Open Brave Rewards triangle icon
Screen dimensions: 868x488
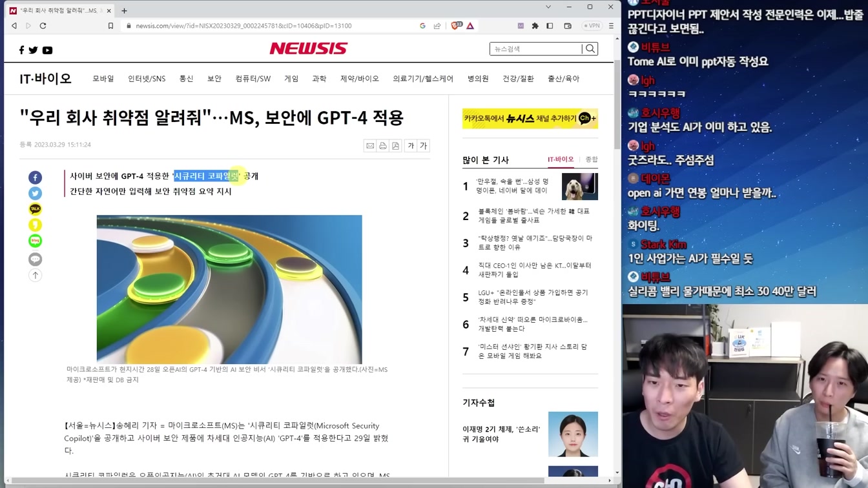[470, 26]
